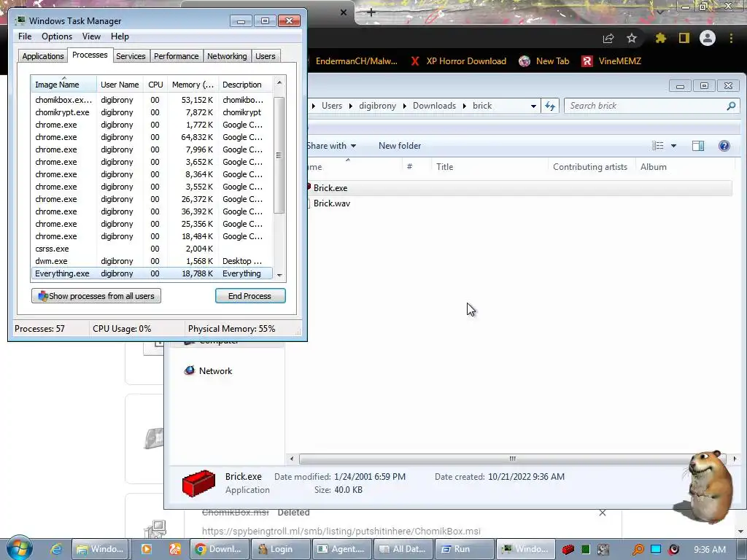Select the chomikbox.exe process row
The height and width of the screenshot is (560, 747).
pyautogui.click(x=152, y=100)
